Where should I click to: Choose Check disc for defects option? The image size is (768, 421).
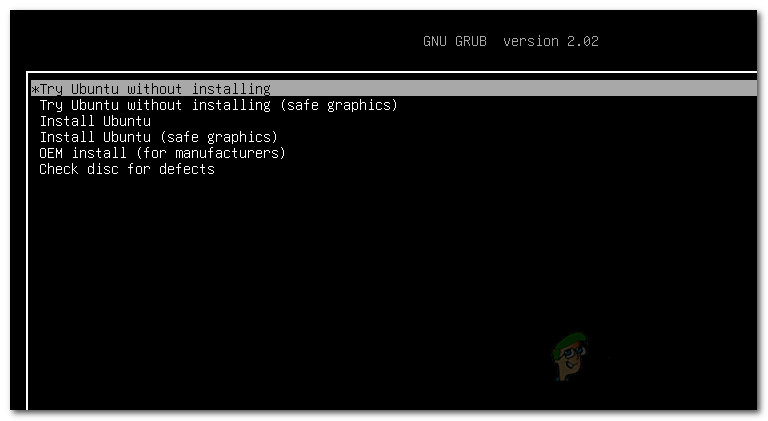click(127, 169)
